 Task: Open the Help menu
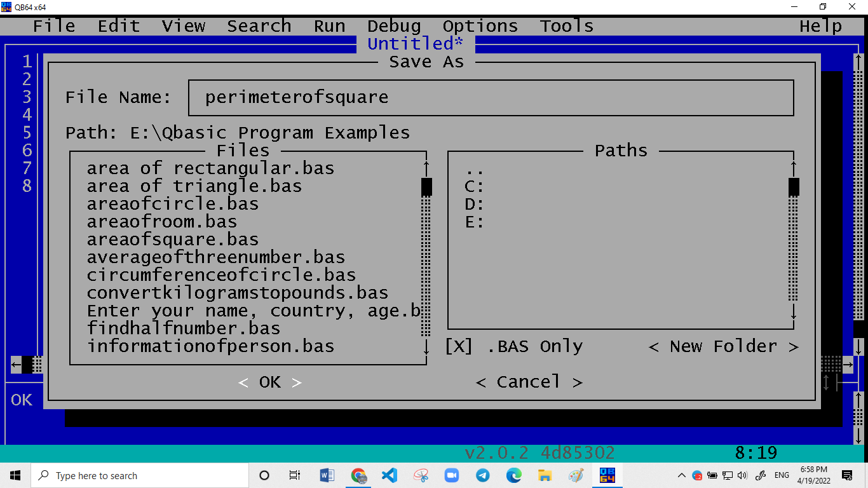pos(821,26)
